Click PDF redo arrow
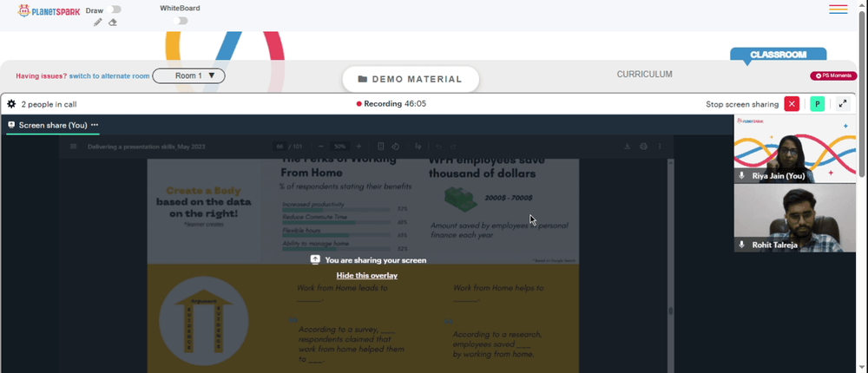The width and height of the screenshot is (868, 373). pos(453,146)
